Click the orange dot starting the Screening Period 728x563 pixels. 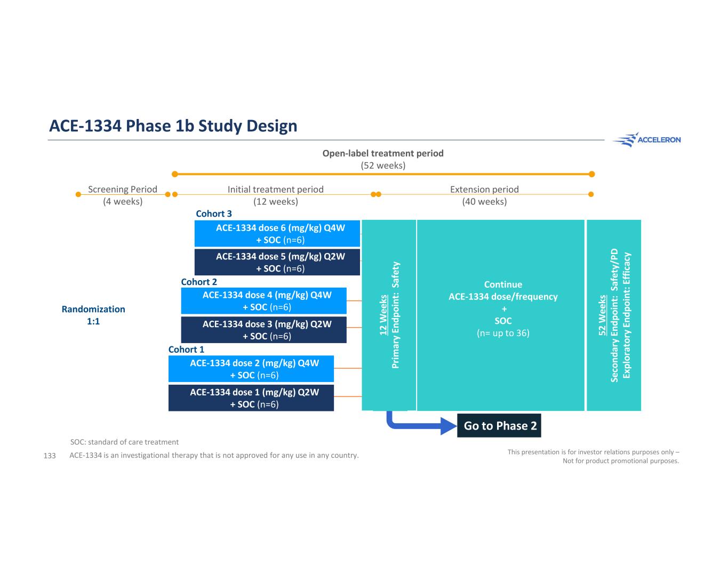(x=78, y=194)
